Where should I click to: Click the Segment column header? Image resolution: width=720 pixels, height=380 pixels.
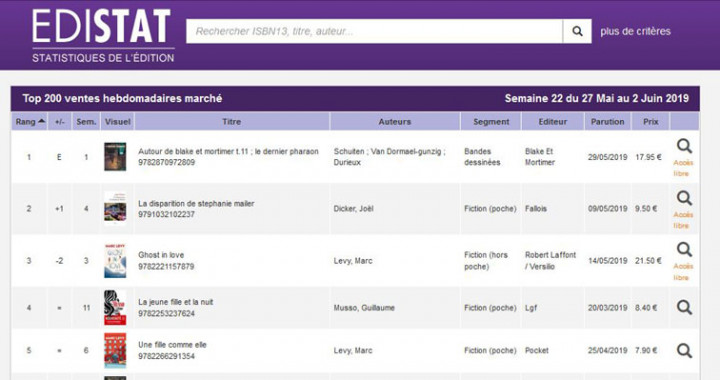[x=491, y=122]
